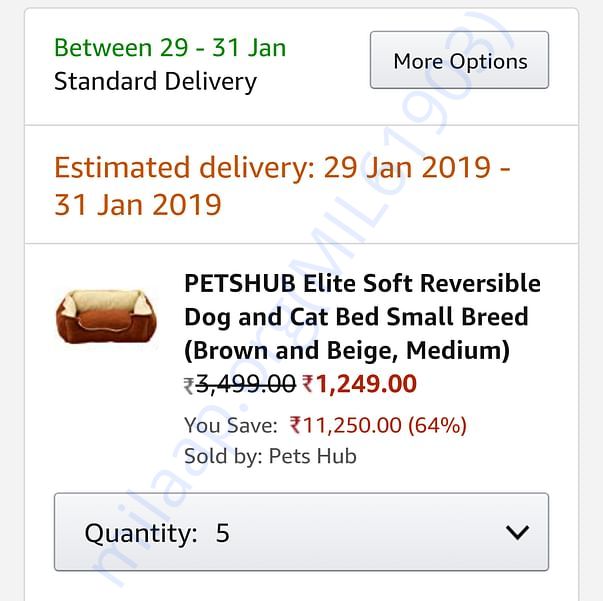Click the You Save ₹11,250.00 (64%) text
603x601 pixels.
click(x=325, y=425)
